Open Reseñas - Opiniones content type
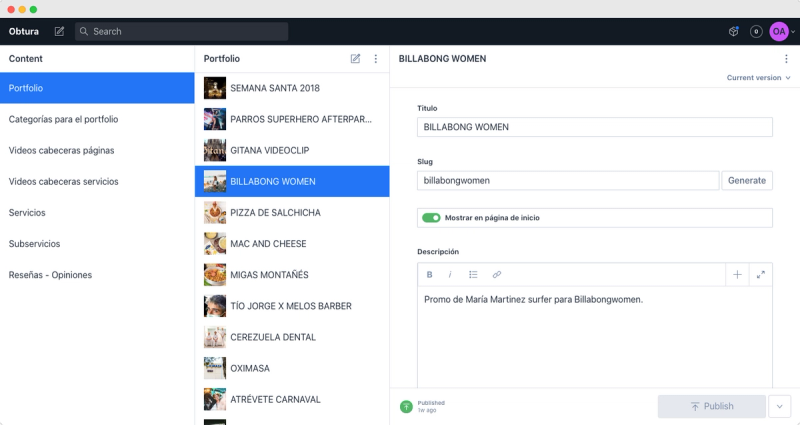The width and height of the screenshot is (800, 425). [97, 274]
